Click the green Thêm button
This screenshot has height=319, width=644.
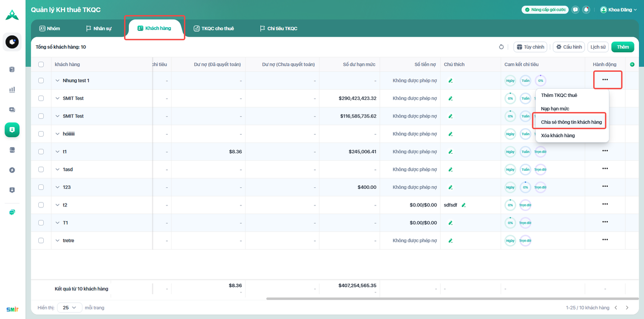point(622,47)
